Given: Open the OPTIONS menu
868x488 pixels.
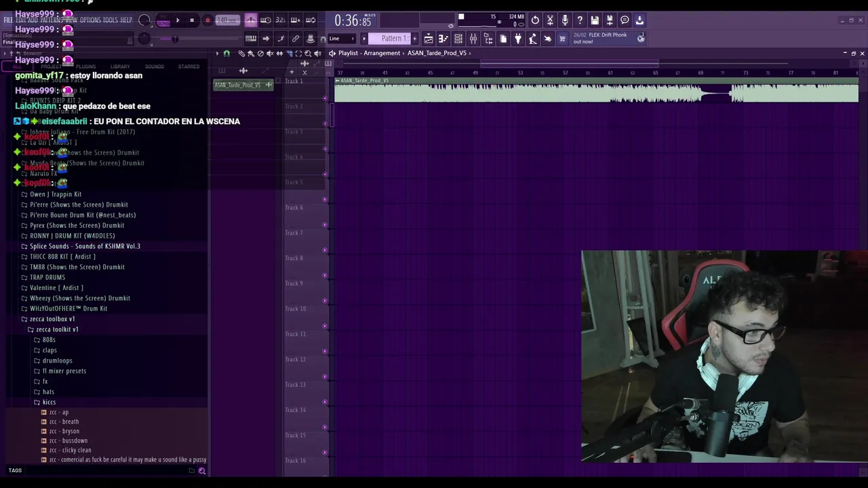Looking at the screenshot, I should click(90, 20).
